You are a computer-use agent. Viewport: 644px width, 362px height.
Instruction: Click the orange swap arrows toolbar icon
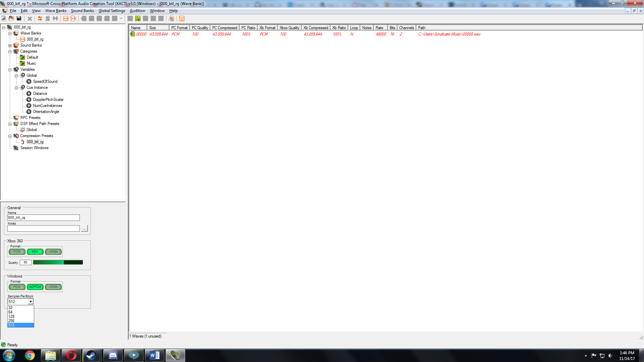[40, 18]
